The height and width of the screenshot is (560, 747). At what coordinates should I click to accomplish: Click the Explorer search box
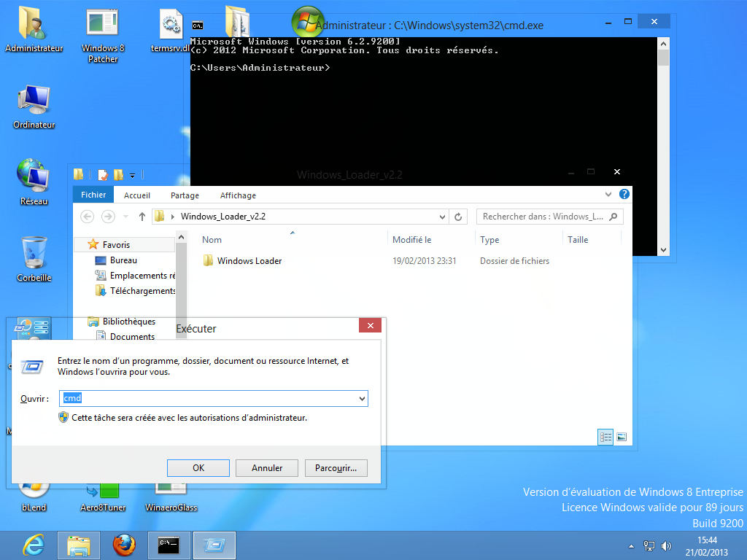(x=550, y=217)
